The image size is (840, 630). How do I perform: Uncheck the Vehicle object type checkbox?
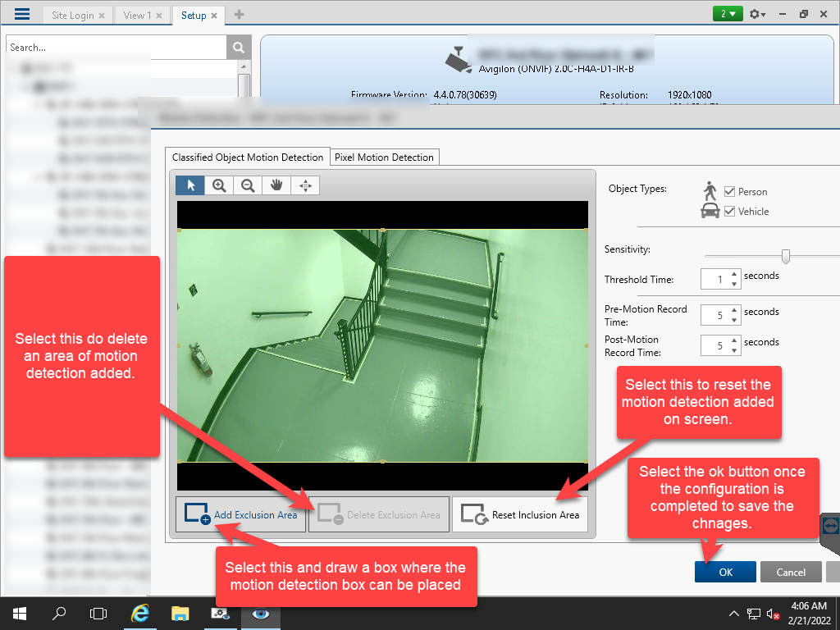click(730, 211)
